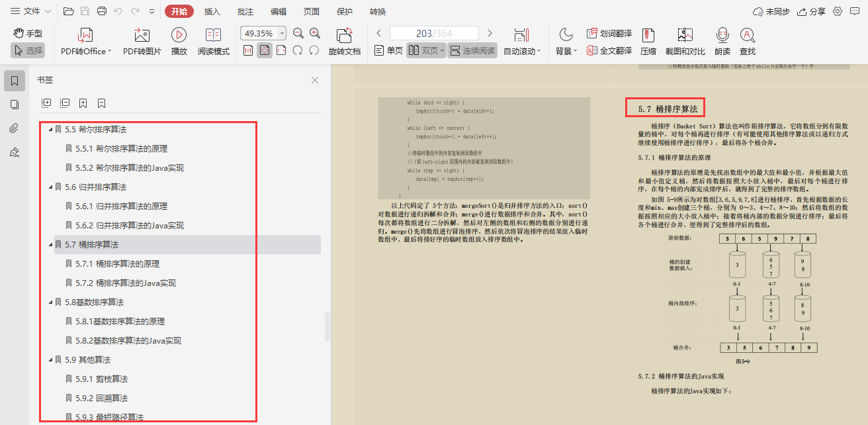Image resolution: width=868 pixels, height=425 pixels.
Task: Click the page number field 203/364
Action: 434,33
